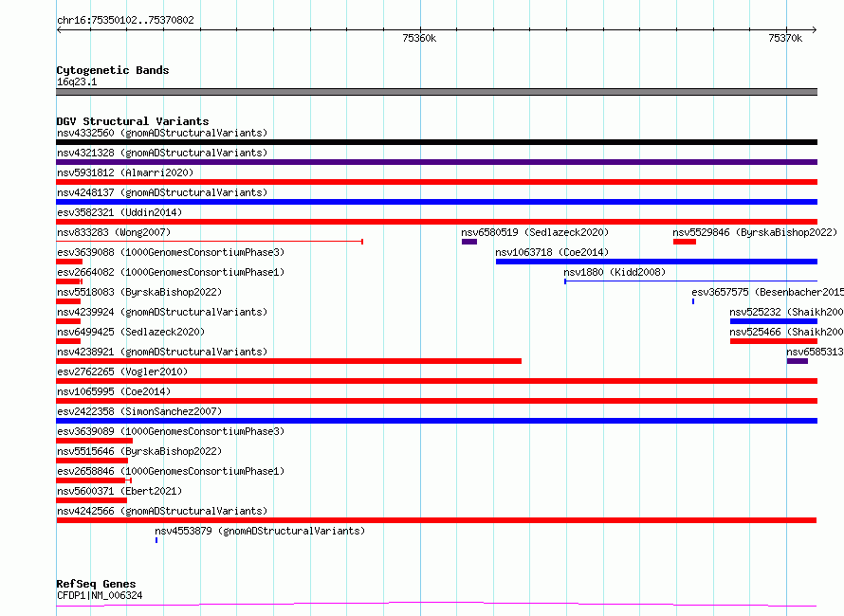Open the RefSeq Genes track heading
The width and height of the screenshot is (844, 616).
pyautogui.click(x=97, y=584)
